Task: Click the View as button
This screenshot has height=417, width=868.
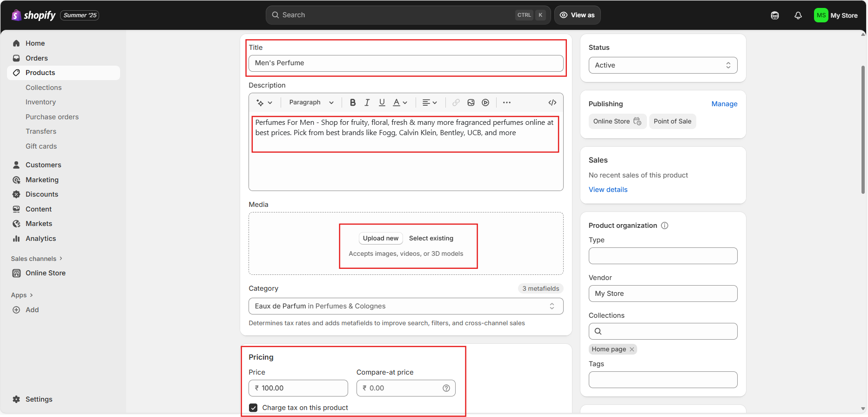Action: pos(577,15)
